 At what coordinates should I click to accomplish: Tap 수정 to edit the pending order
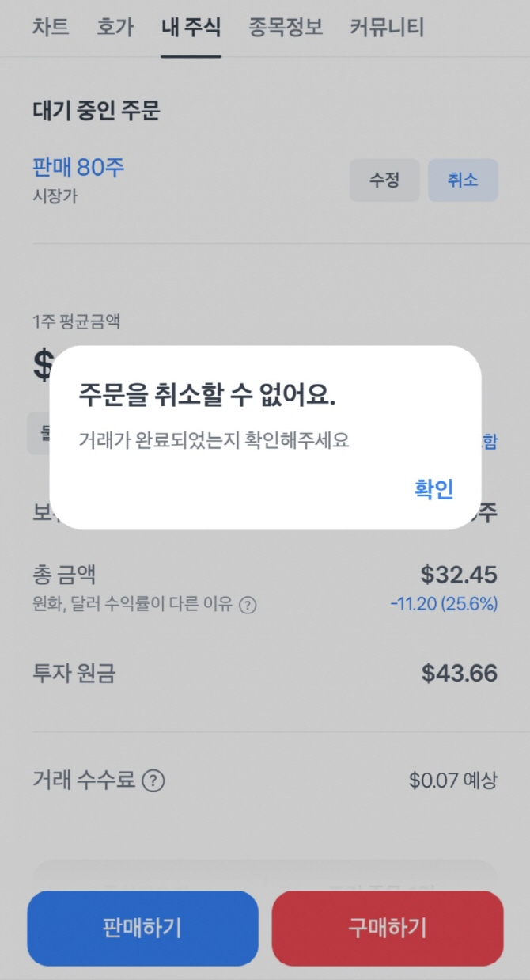click(384, 180)
